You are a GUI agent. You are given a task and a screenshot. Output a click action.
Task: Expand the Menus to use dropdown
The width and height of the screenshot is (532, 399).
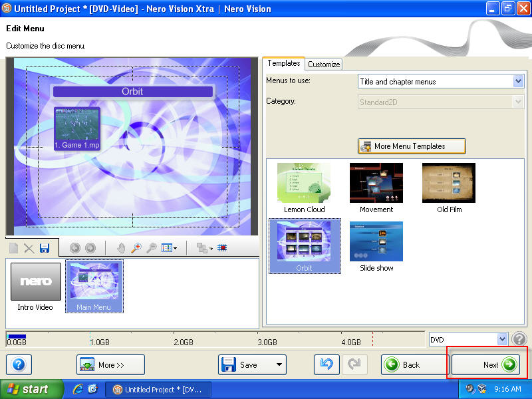pyautogui.click(x=518, y=81)
